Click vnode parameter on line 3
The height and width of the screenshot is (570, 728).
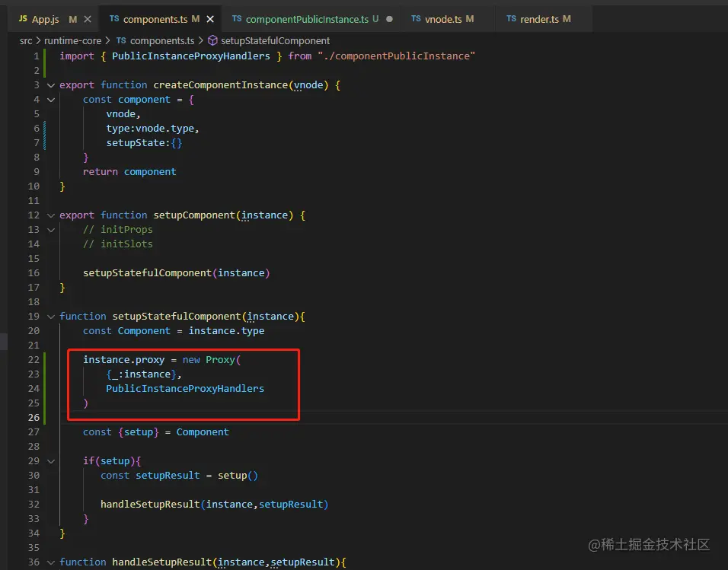(308, 85)
